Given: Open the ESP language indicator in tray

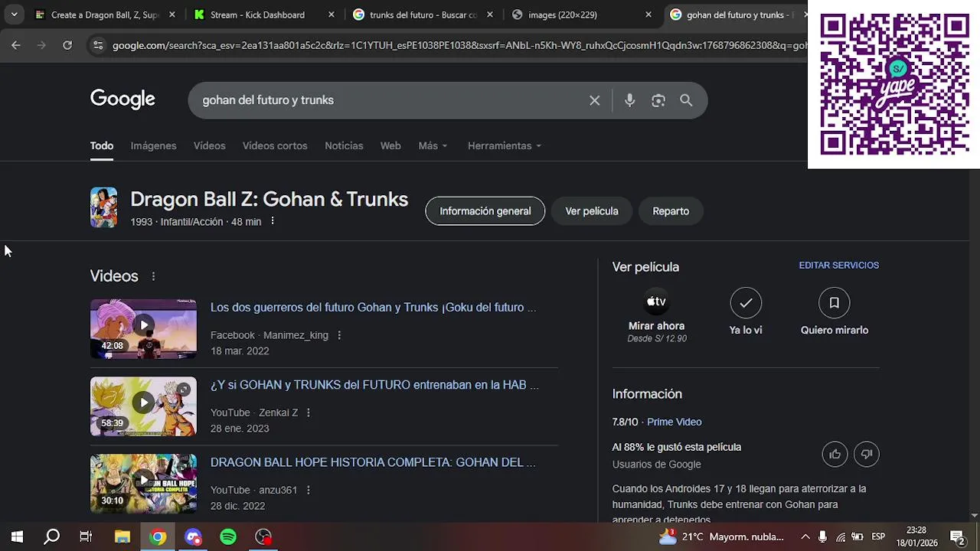Looking at the screenshot, I should coord(878,536).
